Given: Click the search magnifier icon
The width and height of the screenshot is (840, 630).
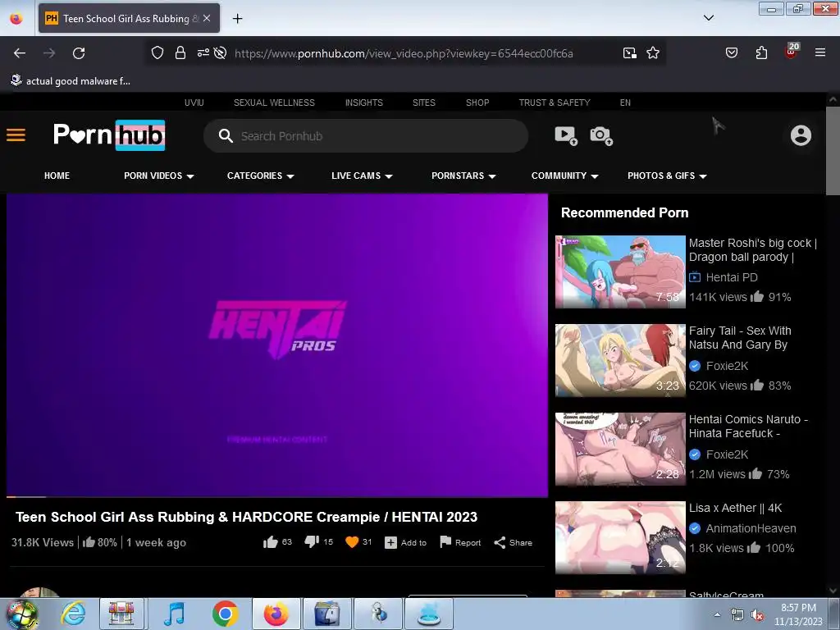Looking at the screenshot, I should 226,136.
